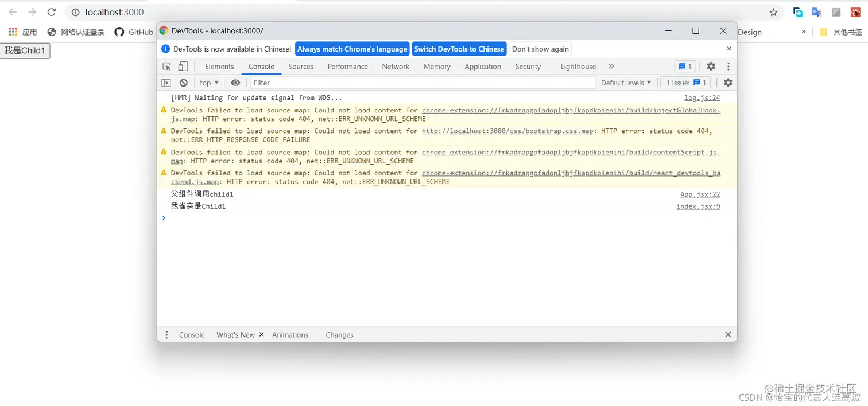Close the What's New drawer tab

[261, 334]
